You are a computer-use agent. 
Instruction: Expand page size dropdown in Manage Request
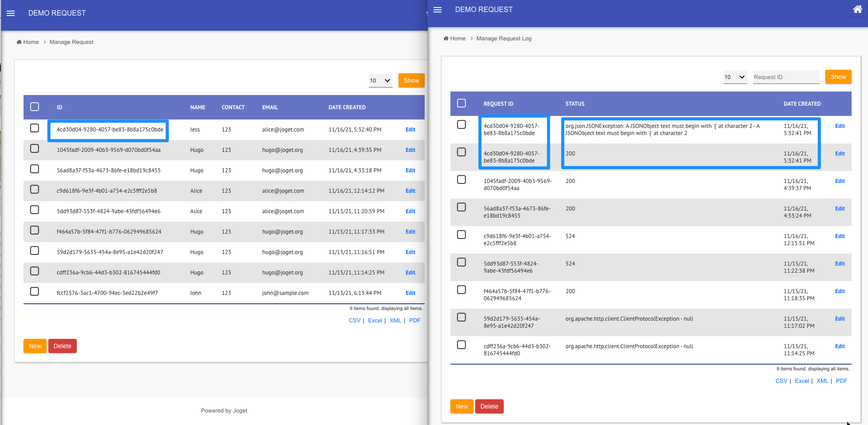pos(380,81)
